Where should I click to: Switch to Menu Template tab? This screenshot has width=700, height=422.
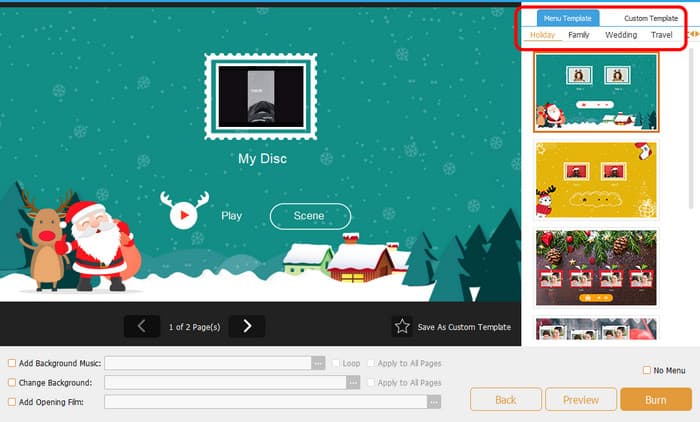[568, 18]
